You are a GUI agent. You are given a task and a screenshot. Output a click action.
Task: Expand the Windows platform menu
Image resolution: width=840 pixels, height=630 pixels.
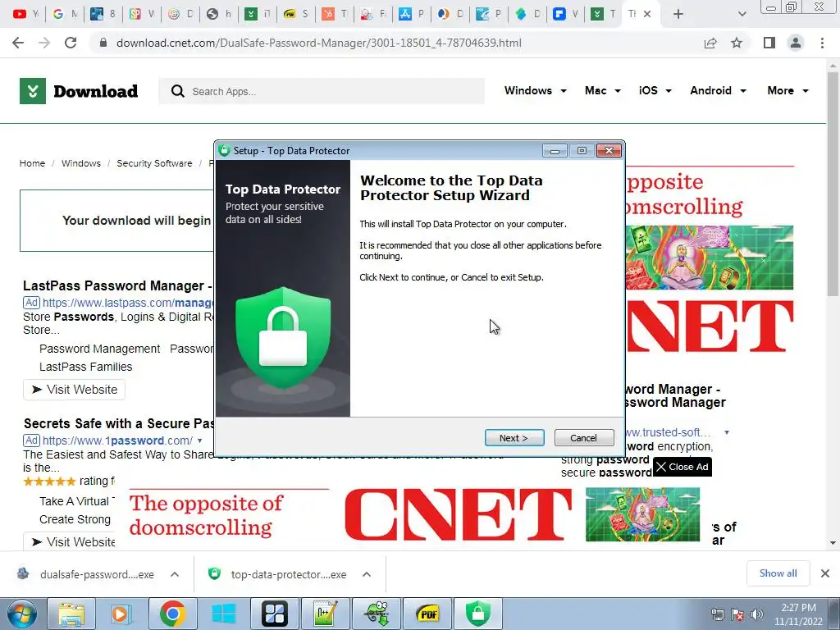point(535,90)
